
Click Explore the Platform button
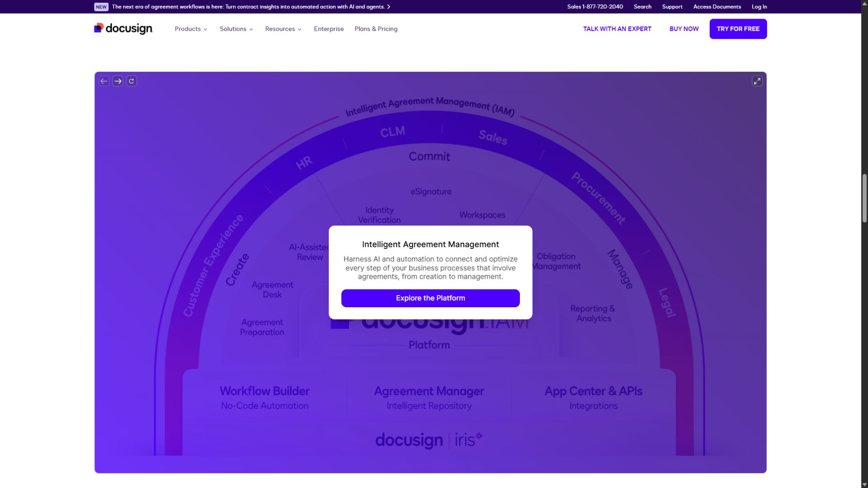point(430,298)
